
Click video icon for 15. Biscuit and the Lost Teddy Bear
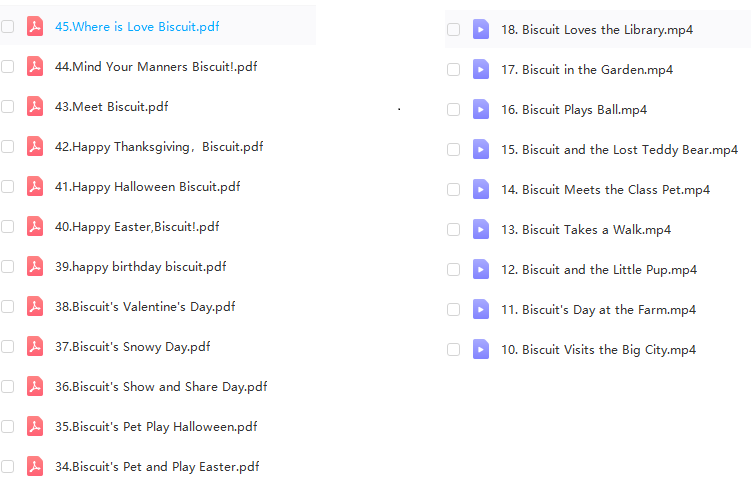(x=481, y=149)
